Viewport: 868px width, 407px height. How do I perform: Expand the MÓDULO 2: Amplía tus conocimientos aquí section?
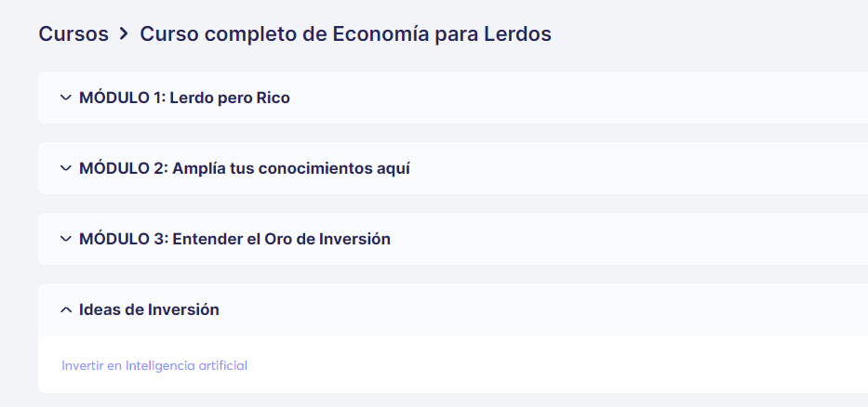tap(245, 168)
